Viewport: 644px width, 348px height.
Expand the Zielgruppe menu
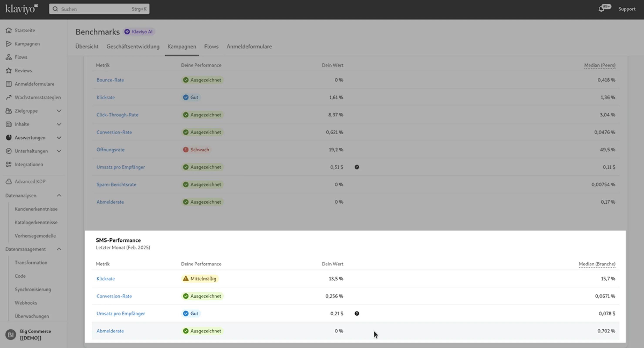click(x=59, y=111)
